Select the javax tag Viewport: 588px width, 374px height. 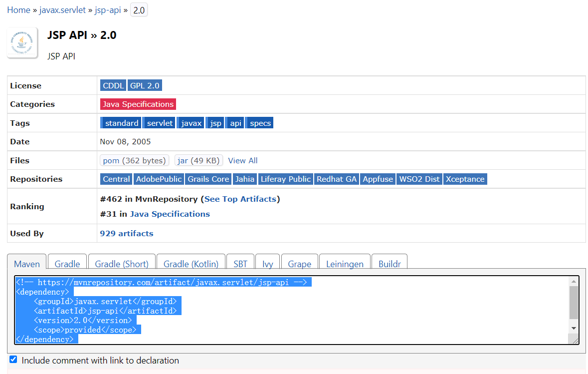pyautogui.click(x=191, y=123)
